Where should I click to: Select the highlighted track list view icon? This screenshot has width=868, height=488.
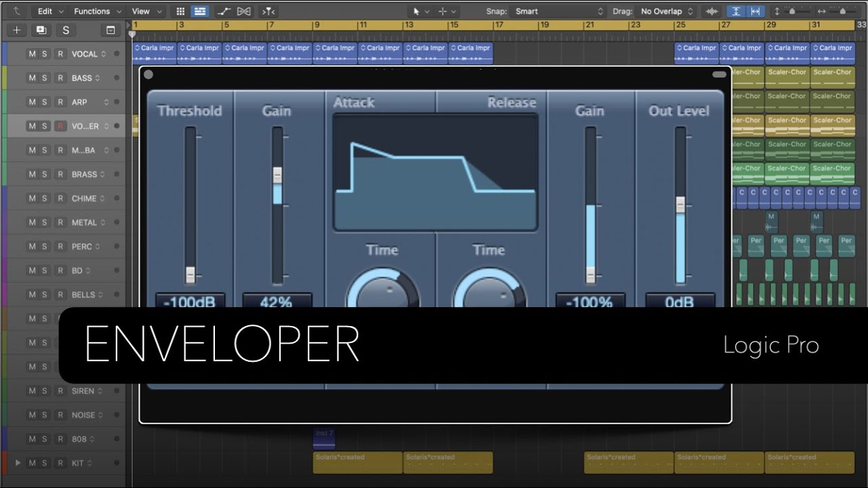click(x=199, y=11)
